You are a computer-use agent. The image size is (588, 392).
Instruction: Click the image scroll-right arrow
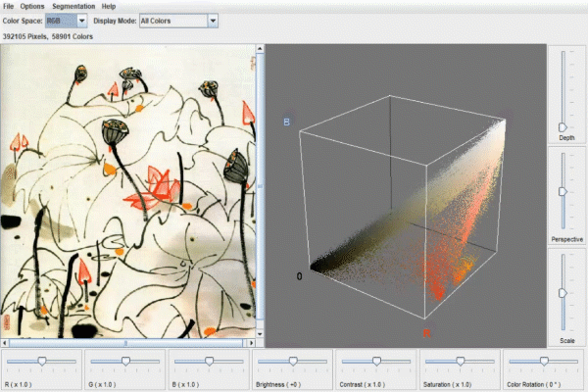coord(251,342)
